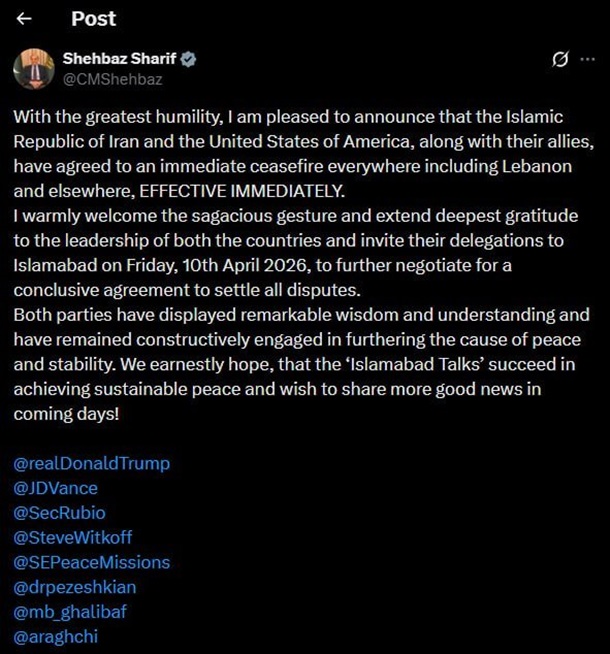
Task: Click the @drpezeshkian mention
Action: [77, 587]
